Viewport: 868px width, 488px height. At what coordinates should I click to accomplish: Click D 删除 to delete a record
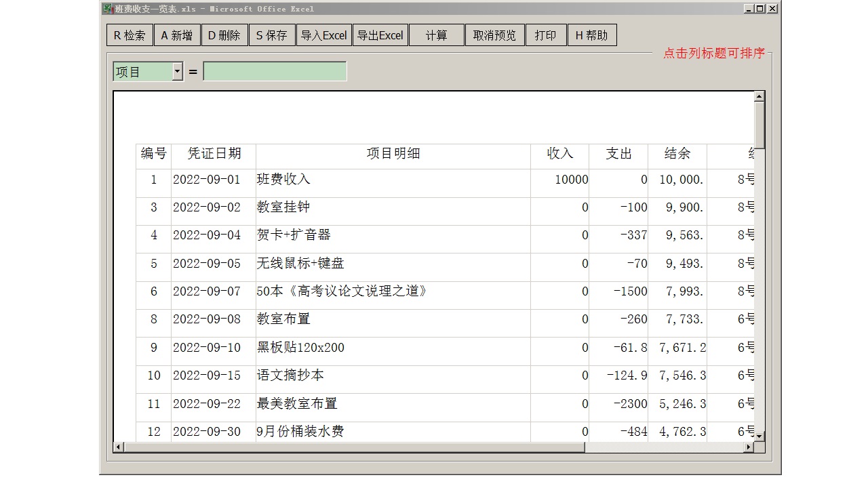(x=224, y=35)
